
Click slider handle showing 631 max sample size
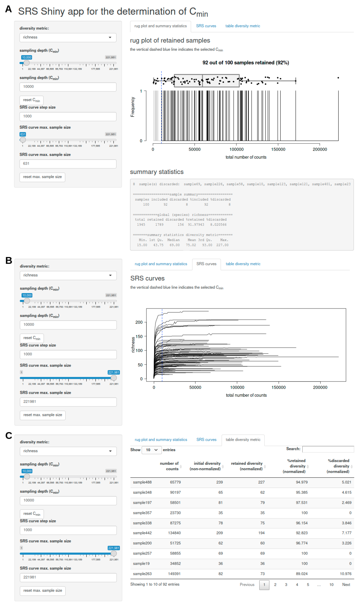point(23,140)
